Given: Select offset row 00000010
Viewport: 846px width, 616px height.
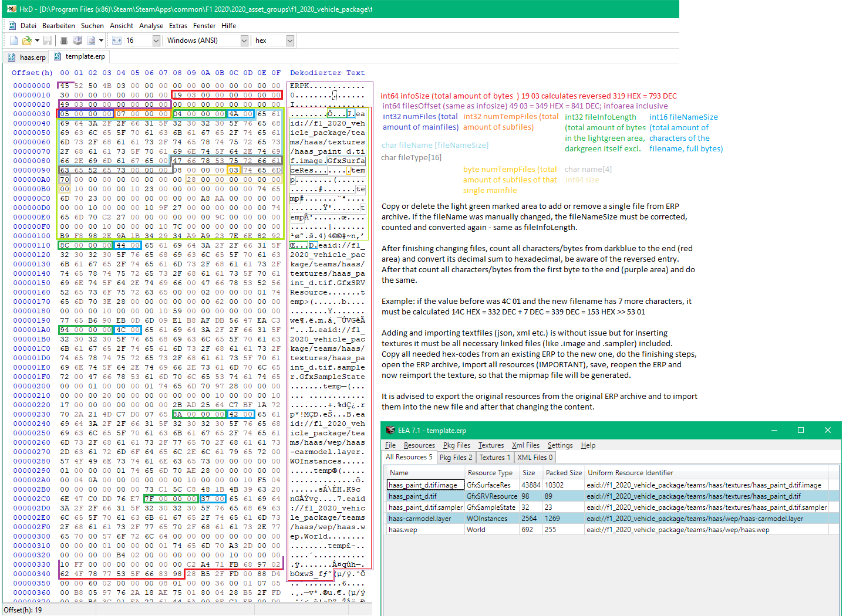Looking at the screenshot, I should coord(32,95).
